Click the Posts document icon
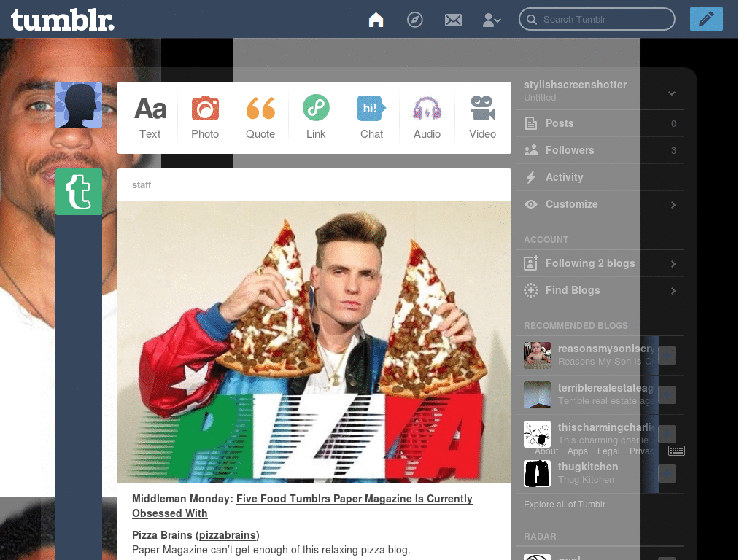Image resolution: width=747 pixels, height=560 pixels. click(x=531, y=123)
